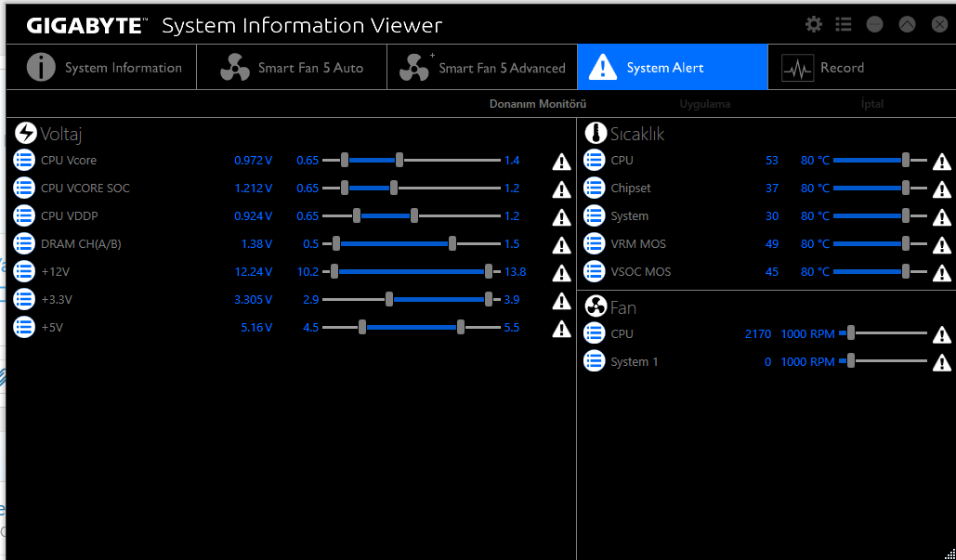Open the settings gear icon
This screenshot has height=560, width=956.
813,24
